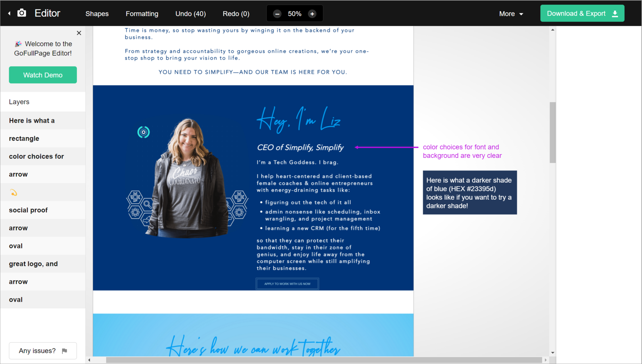Viewport: 642px width, 364px height.
Task: Click the camera icon beside Editor
Action: coord(22,13)
